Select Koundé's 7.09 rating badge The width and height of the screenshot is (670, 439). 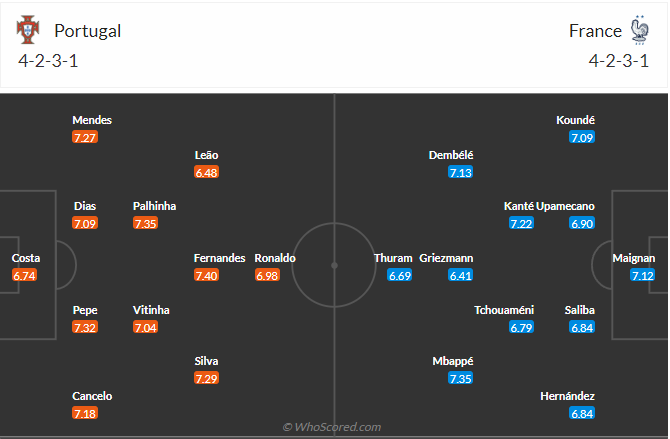[582, 137]
